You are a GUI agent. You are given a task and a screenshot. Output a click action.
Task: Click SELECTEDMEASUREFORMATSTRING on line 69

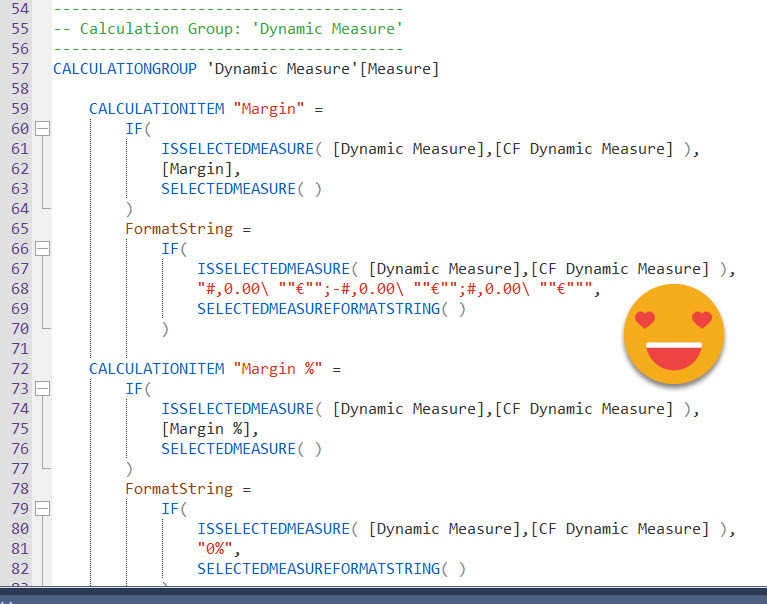pos(330,309)
